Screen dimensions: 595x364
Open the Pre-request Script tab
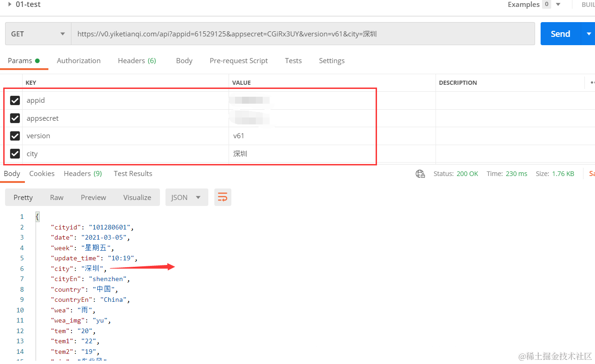238,60
